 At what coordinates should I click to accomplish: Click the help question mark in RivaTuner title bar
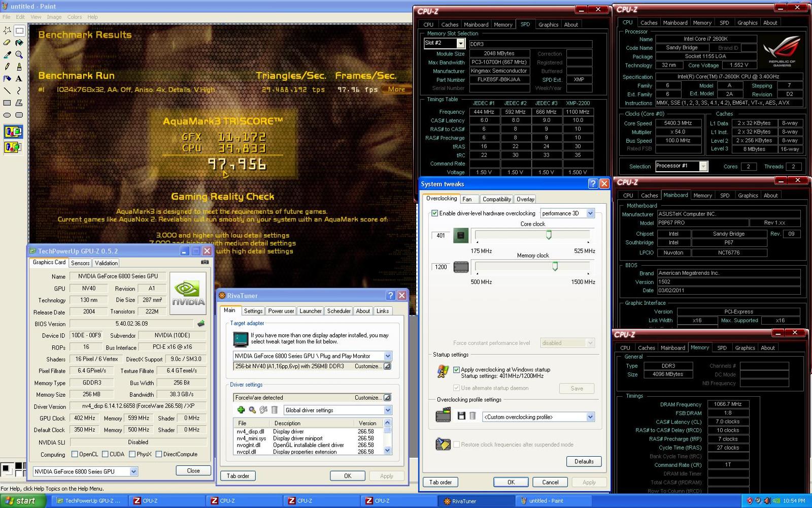click(390, 296)
